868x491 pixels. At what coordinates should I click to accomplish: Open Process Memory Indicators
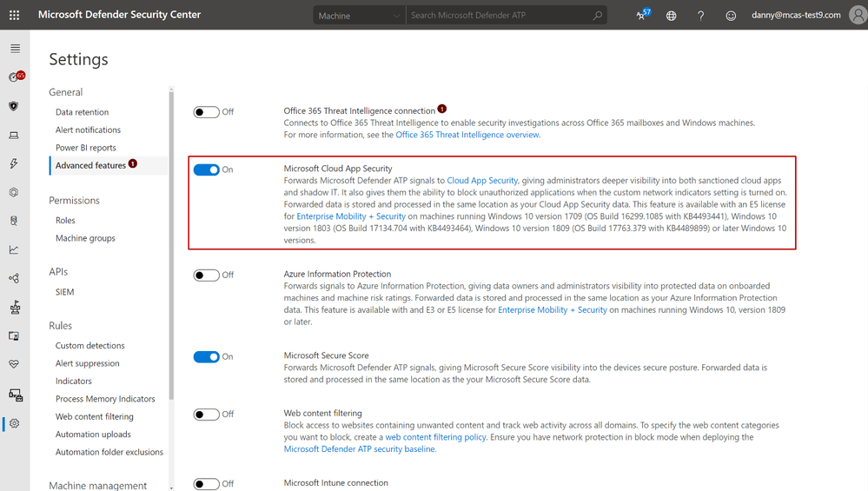coord(105,399)
